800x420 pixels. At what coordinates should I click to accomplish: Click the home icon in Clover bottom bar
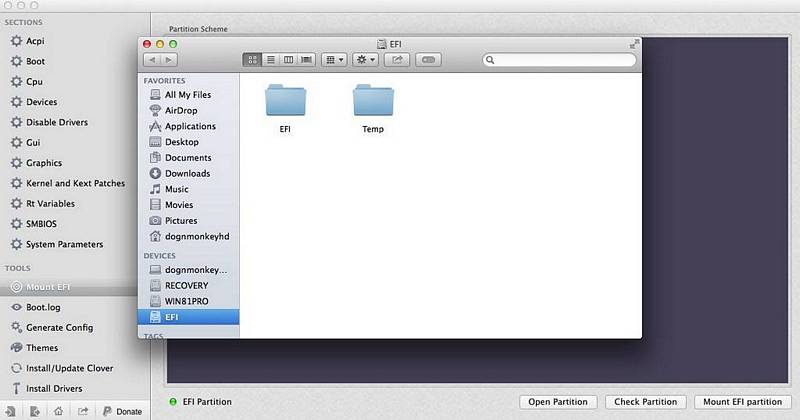pyautogui.click(x=59, y=410)
